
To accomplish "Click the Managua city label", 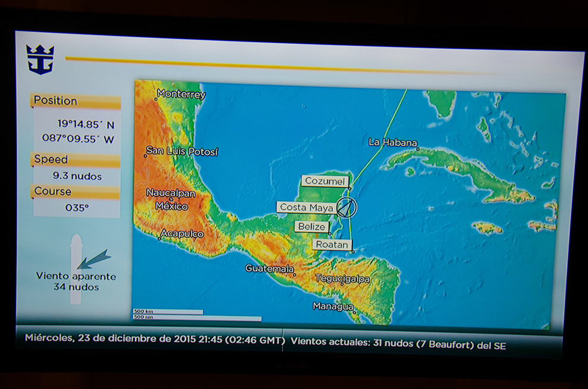I will click(x=332, y=306).
